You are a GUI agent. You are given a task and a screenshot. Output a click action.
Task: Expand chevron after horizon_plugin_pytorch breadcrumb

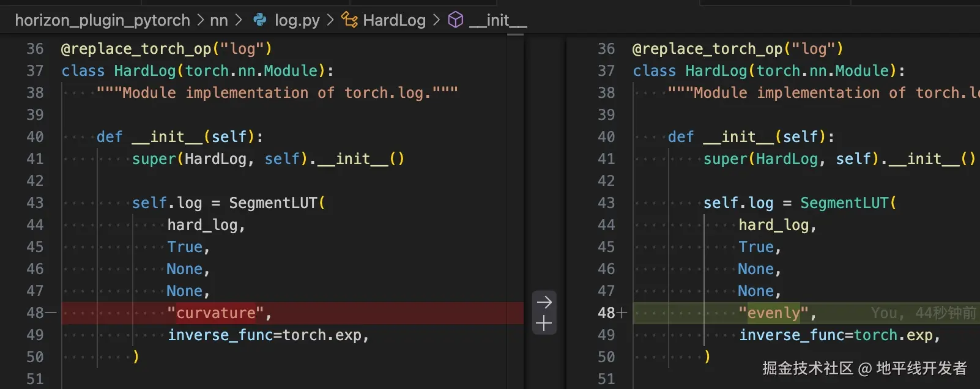[201, 20]
